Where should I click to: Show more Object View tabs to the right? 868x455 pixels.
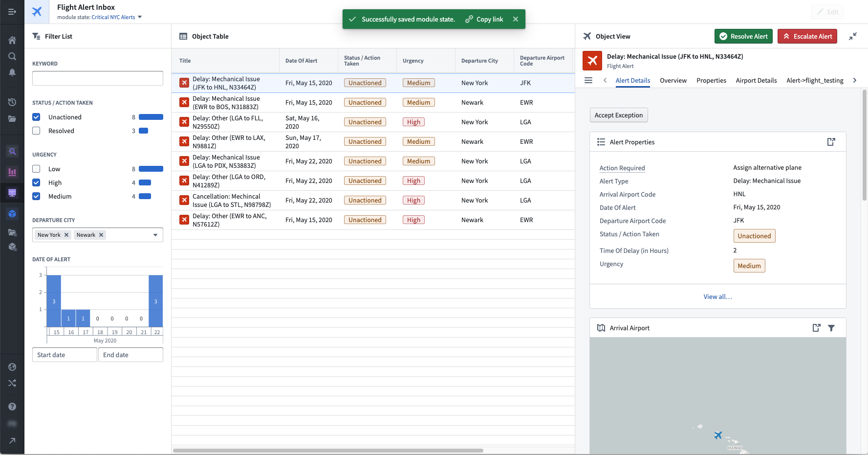tap(854, 80)
